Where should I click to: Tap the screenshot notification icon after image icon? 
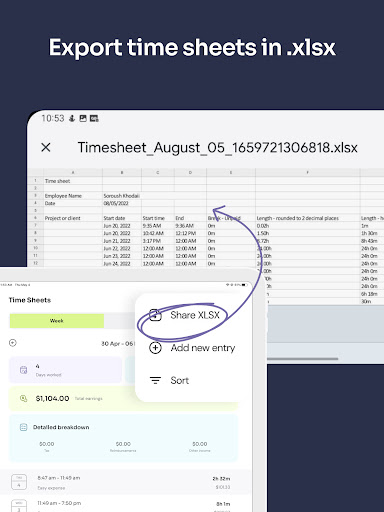click(94, 118)
